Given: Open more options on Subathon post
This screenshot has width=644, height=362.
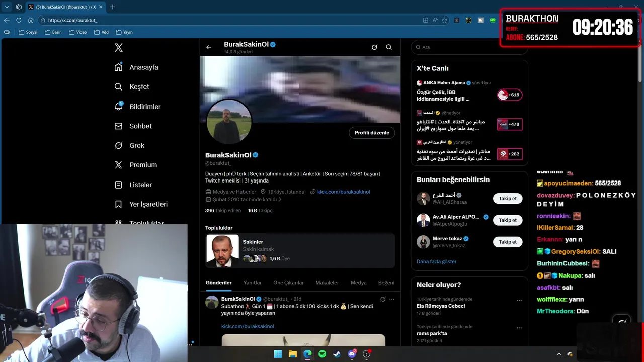Looking at the screenshot, I should (392, 299).
